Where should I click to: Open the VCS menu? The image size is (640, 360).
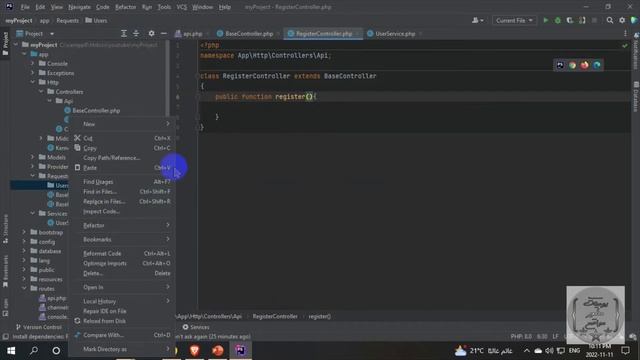[x=182, y=7]
